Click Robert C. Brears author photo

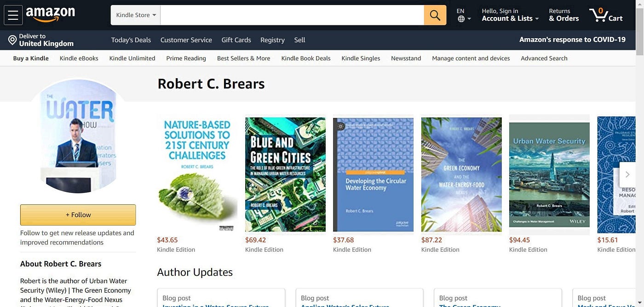[x=78, y=136]
